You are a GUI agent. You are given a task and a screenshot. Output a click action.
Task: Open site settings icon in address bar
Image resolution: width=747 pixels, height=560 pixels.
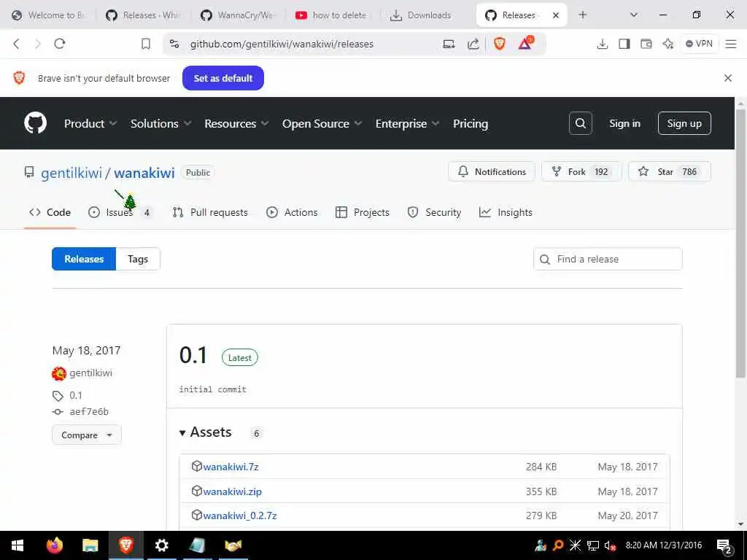[x=174, y=44]
